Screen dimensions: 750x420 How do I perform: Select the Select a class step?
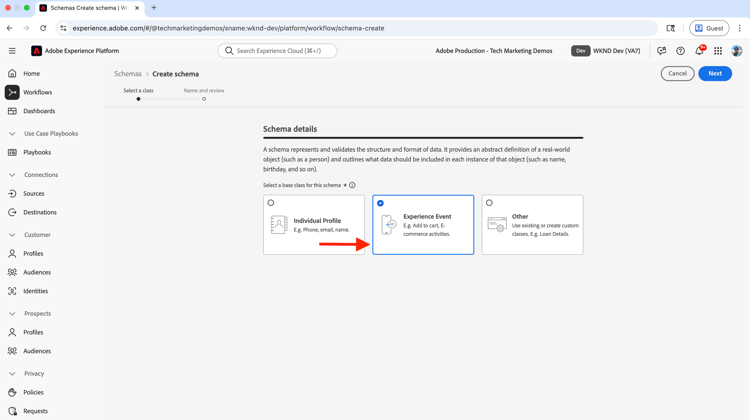(138, 94)
